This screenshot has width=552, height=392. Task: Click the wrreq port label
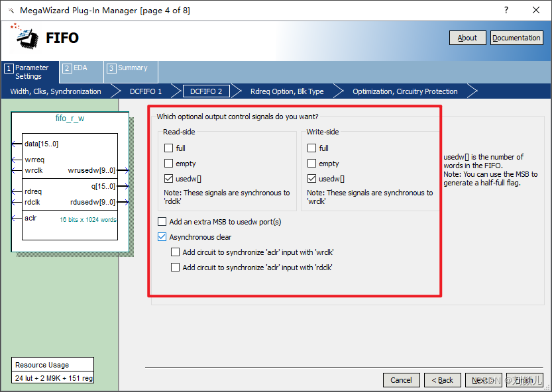coord(34,160)
